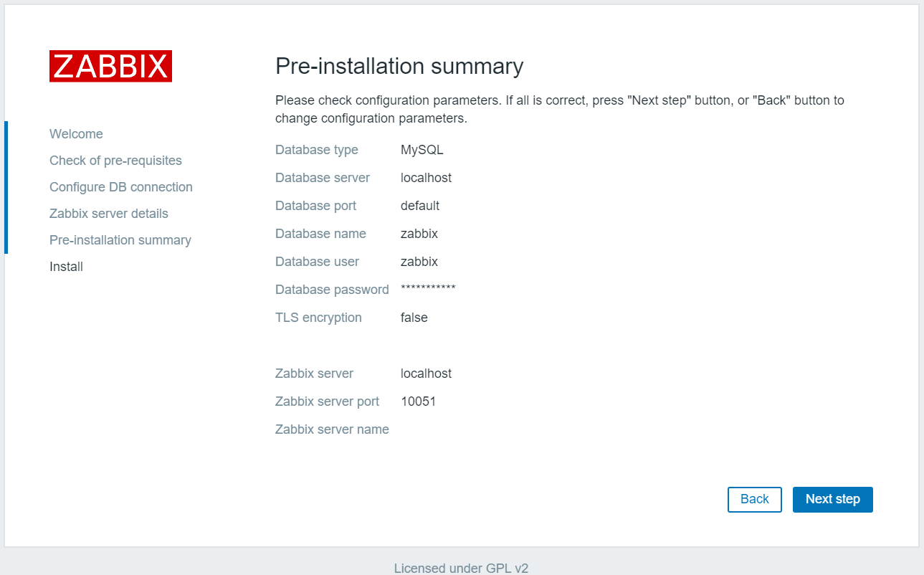Click the Pre-installation summary sidebar entry
Screen dimensions: 924x575
(120, 240)
